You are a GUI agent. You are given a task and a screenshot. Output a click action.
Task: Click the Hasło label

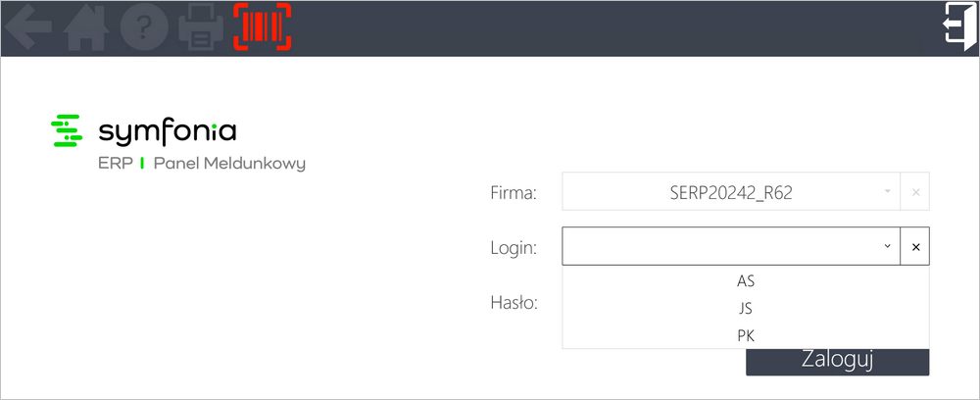click(514, 303)
